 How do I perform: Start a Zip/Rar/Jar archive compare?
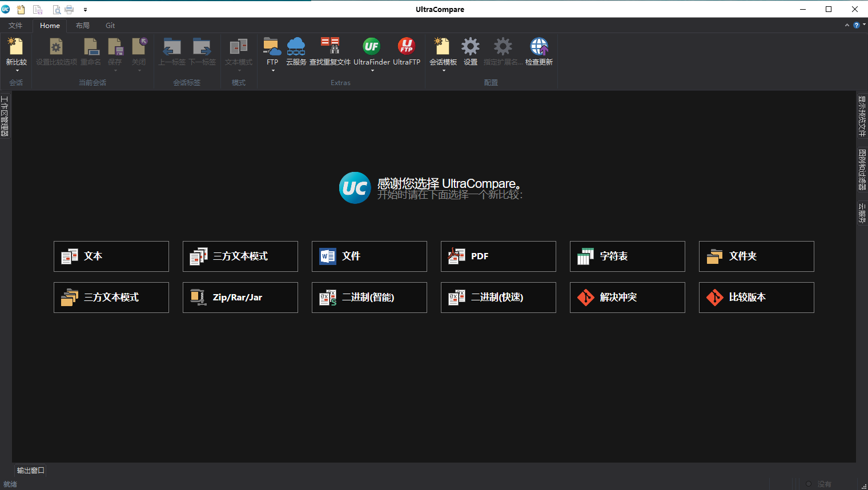click(240, 298)
